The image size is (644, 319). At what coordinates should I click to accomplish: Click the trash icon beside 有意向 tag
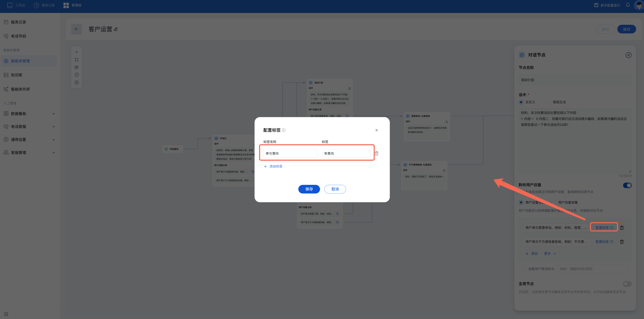coord(376,153)
